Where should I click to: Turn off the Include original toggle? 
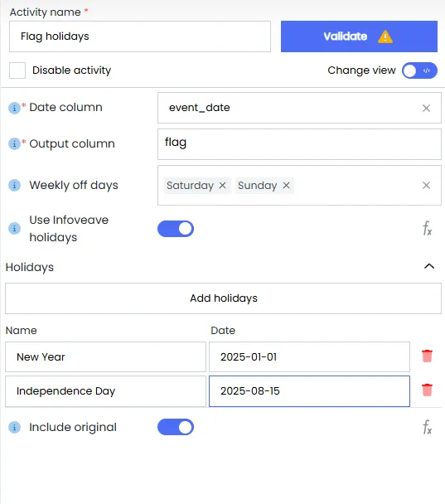(x=176, y=427)
